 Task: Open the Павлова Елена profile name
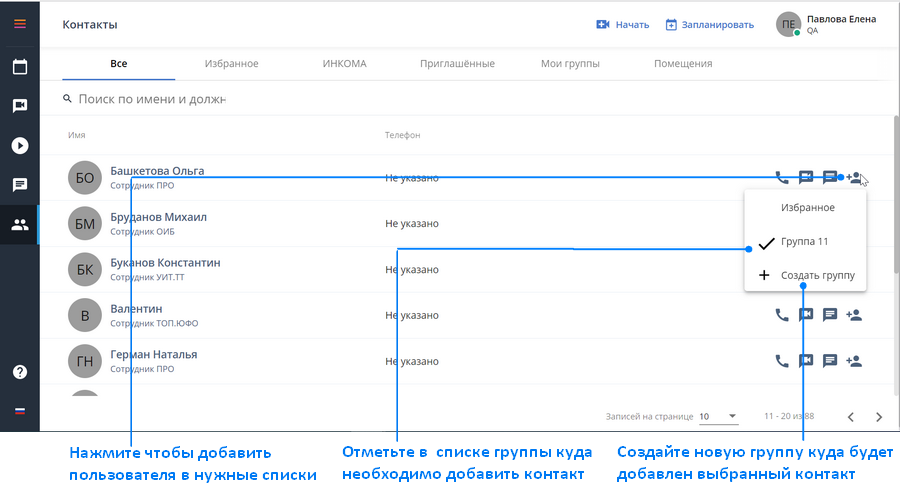tap(841, 19)
